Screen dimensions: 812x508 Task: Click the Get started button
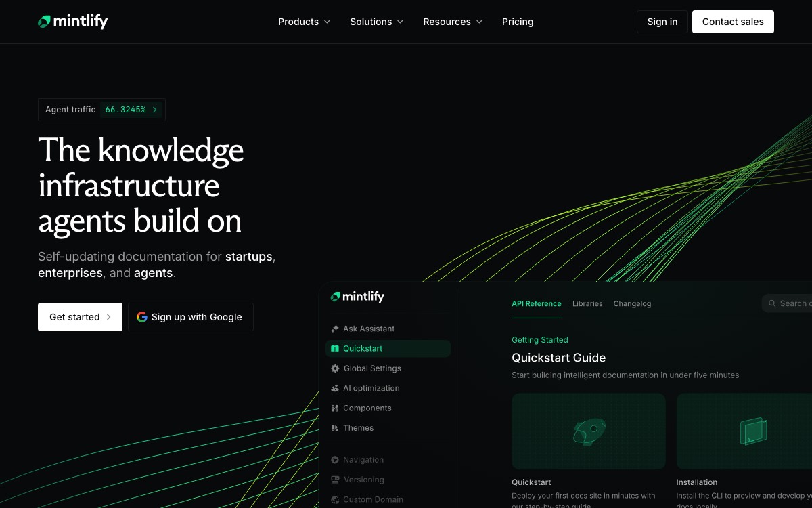coord(80,317)
